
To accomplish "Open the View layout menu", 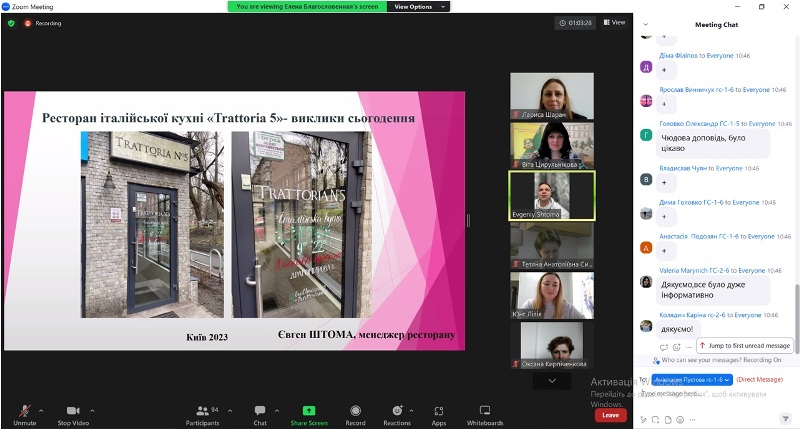I will 613,22.
